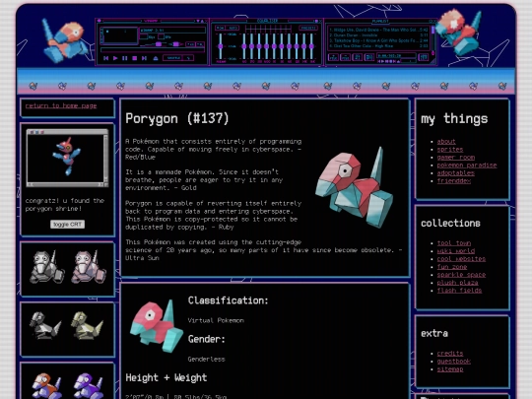The height and width of the screenshot is (399, 532).
Task: Sign the 'guestbook' link
Action: 453,361
